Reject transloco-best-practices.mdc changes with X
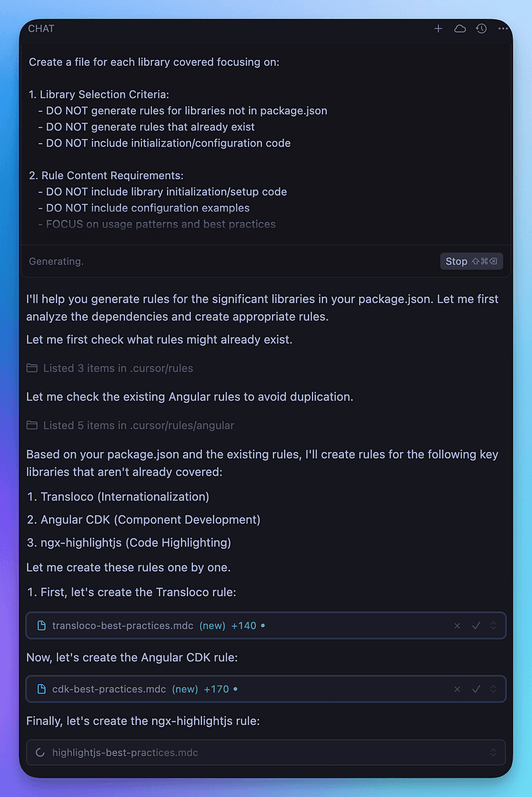 [457, 625]
